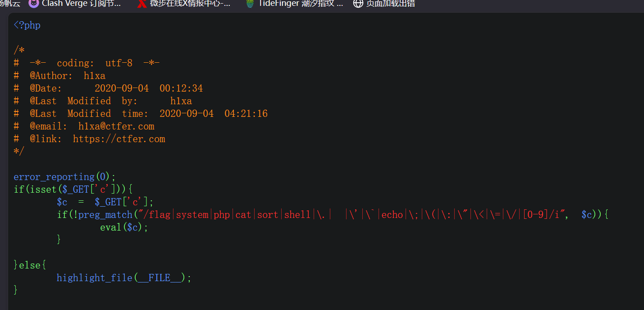Screen dimensions: 644x310
Task: Open the 'Clash Verge 订阅节...' bookmark label
Action: tap(81, 4)
